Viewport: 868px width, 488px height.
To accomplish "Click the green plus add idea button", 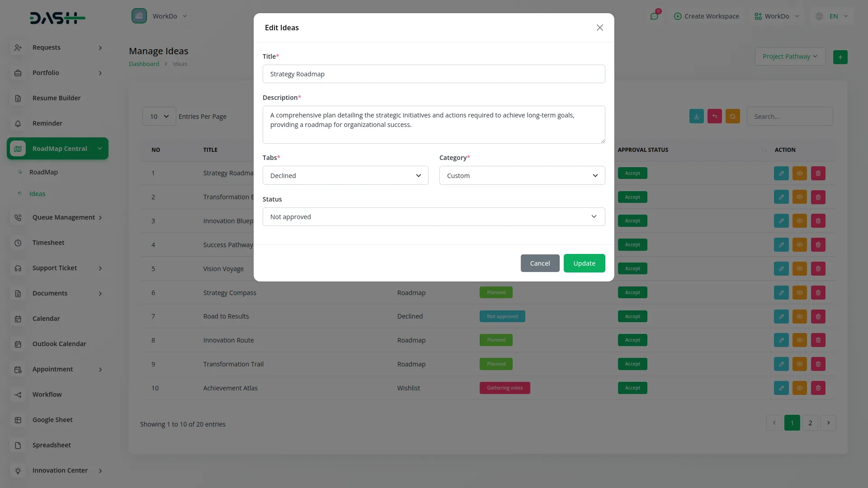I will pyautogui.click(x=840, y=57).
